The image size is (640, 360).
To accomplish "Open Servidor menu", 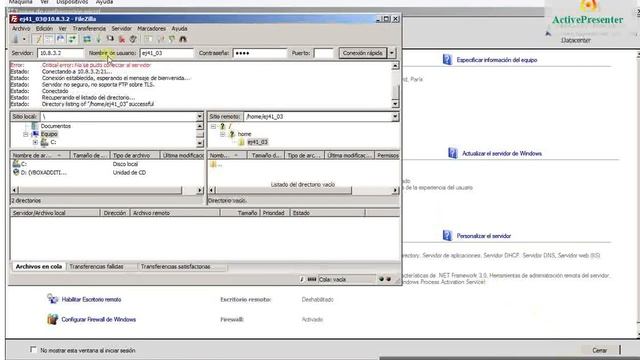I will coord(121,29).
